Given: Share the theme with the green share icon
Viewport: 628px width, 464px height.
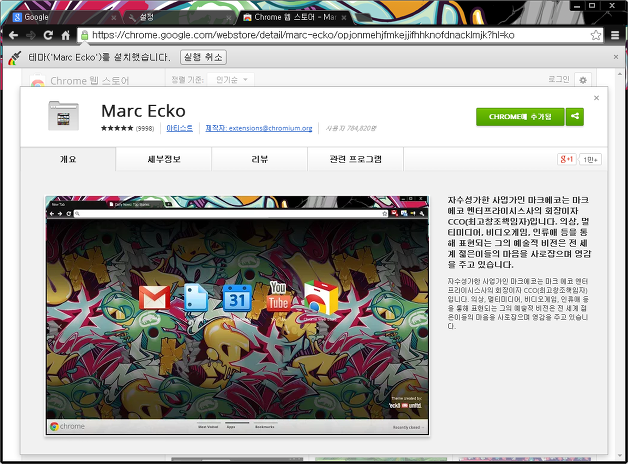Looking at the screenshot, I should coord(575,117).
